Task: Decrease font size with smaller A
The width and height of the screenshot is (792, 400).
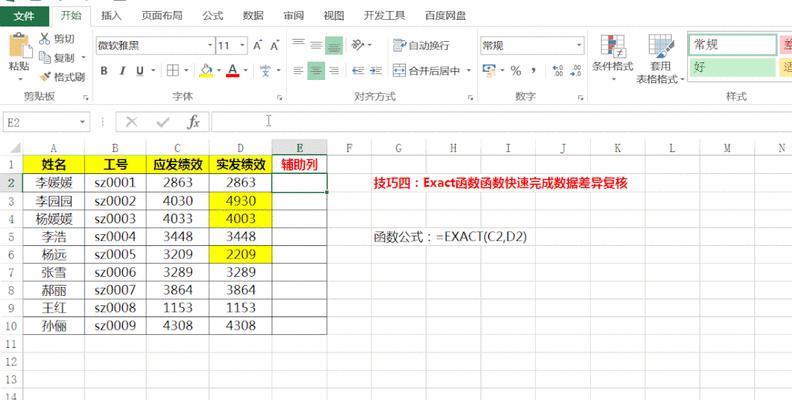Action: point(275,46)
